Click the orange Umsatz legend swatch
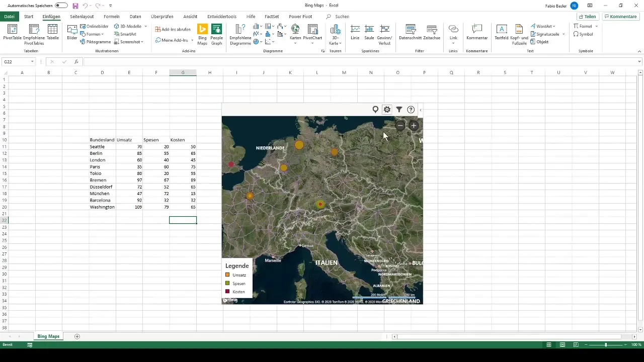644x362 pixels. (x=227, y=275)
